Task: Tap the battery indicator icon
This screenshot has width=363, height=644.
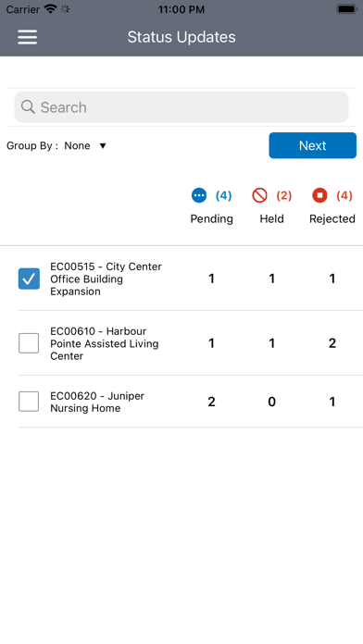Action: [x=347, y=9]
